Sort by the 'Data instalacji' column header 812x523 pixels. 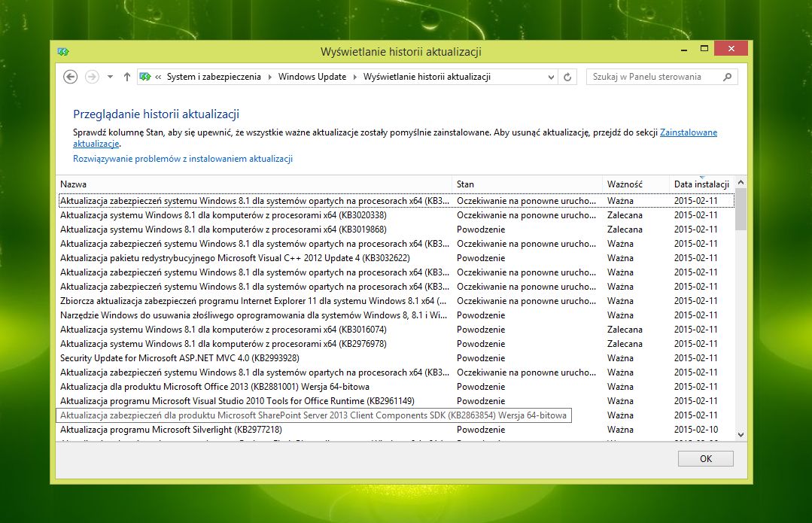point(701,184)
